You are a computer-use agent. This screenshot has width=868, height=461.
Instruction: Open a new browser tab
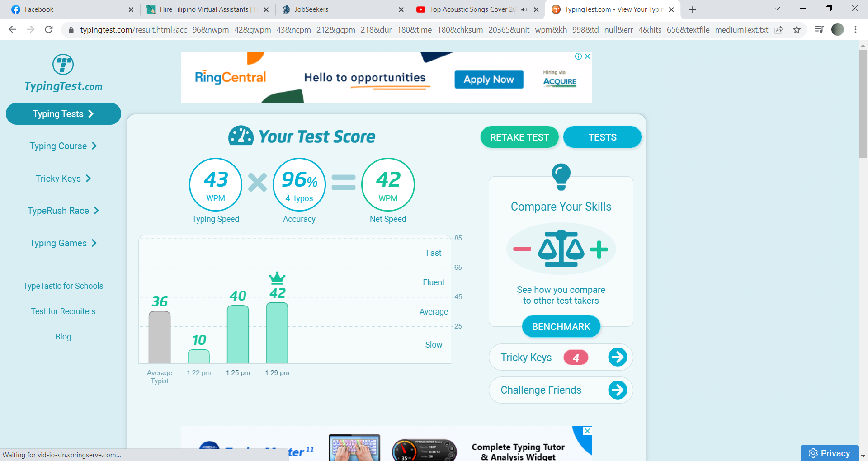693,9
